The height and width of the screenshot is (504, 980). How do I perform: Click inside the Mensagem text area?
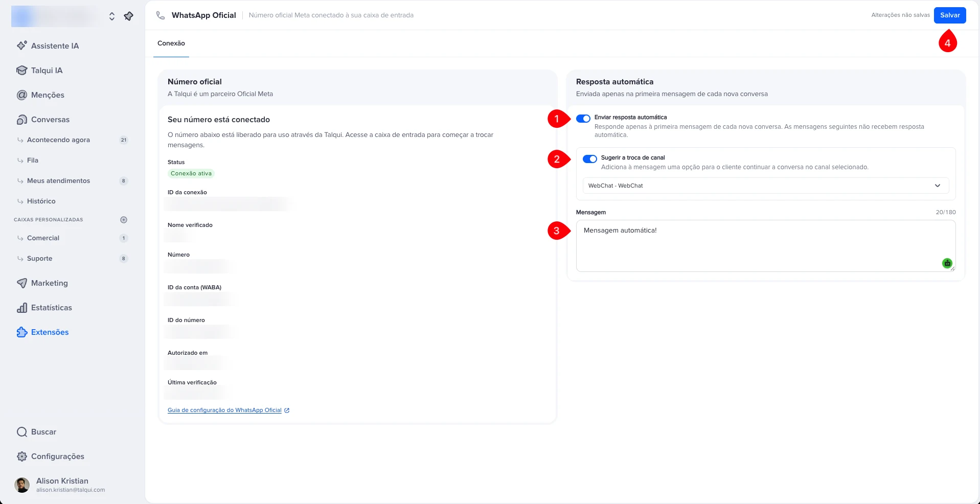pyautogui.click(x=766, y=246)
